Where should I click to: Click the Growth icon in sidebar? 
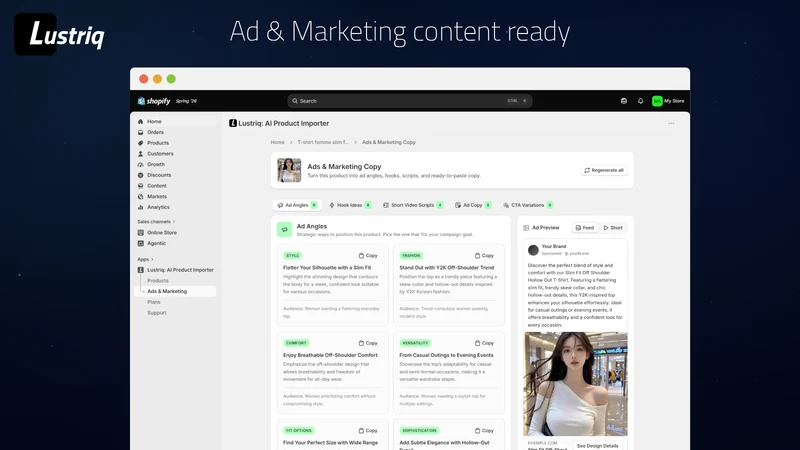click(x=140, y=164)
